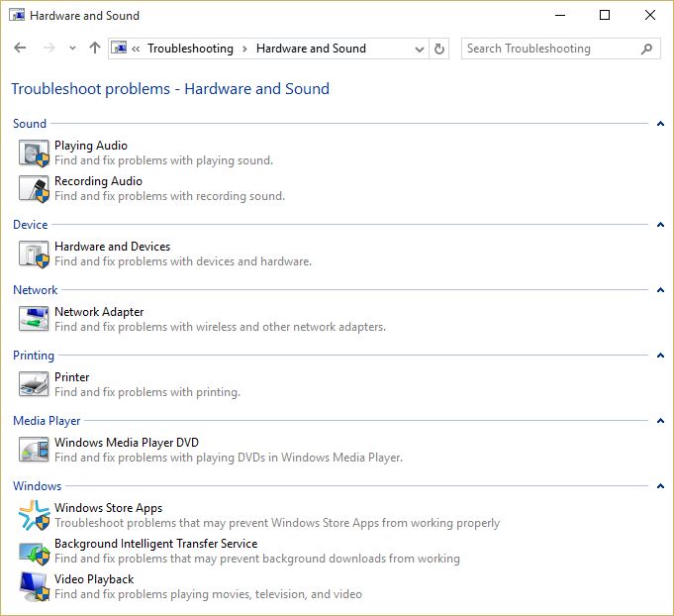The image size is (674, 616).
Task: Click 'Find and fix problems with recording sound.'
Action: [170, 196]
